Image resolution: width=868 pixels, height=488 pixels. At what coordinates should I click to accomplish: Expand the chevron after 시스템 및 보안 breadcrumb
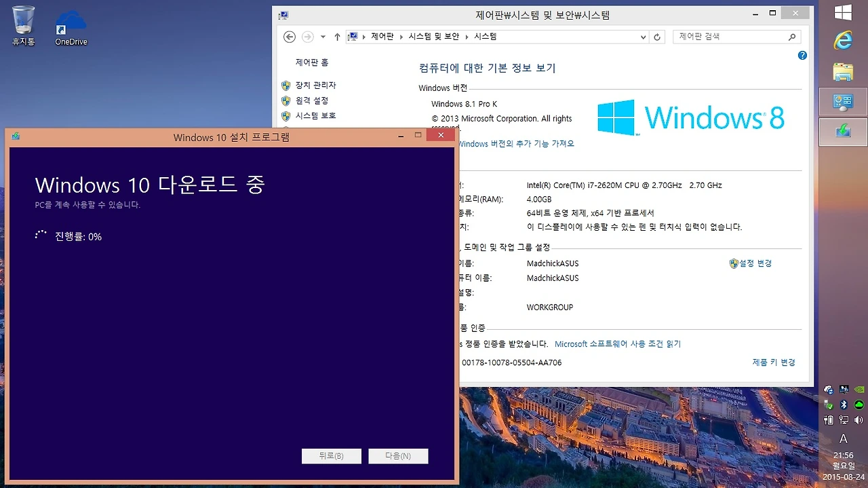[467, 37]
